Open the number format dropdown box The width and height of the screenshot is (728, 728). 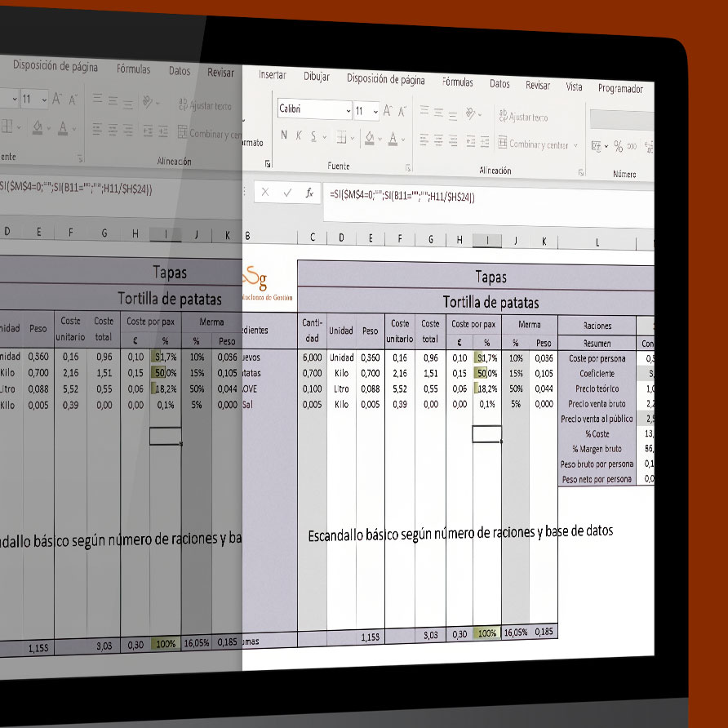point(622,120)
